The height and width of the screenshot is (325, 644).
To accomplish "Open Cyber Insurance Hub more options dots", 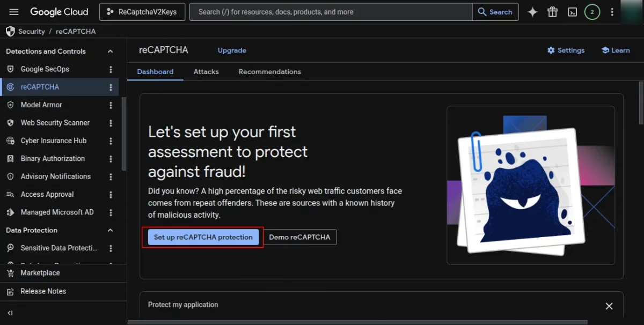I will pyautogui.click(x=111, y=141).
